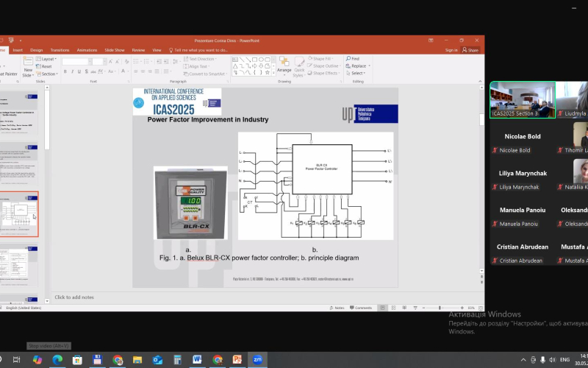The image size is (588, 368).
Task: Open the Arrange dropdown
Action: (x=284, y=66)
